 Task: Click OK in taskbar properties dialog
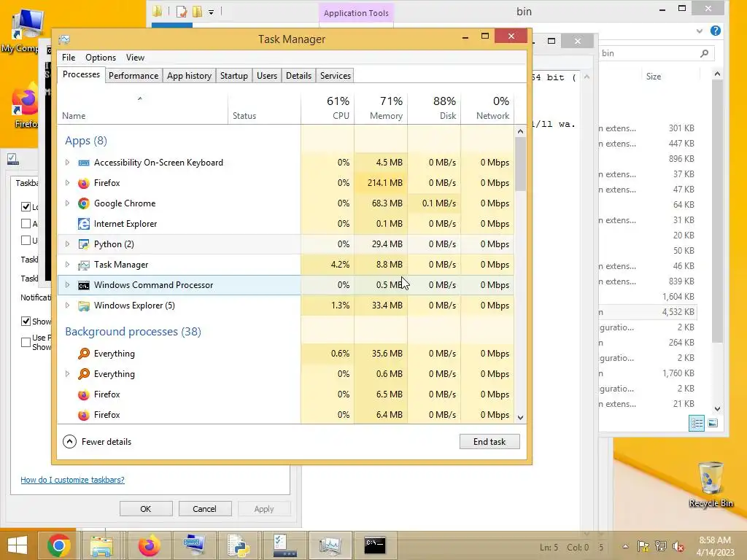coord(146,508)
